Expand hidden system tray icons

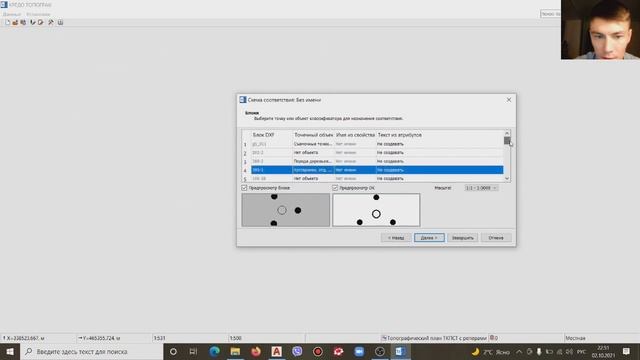[x=519, y=351]
